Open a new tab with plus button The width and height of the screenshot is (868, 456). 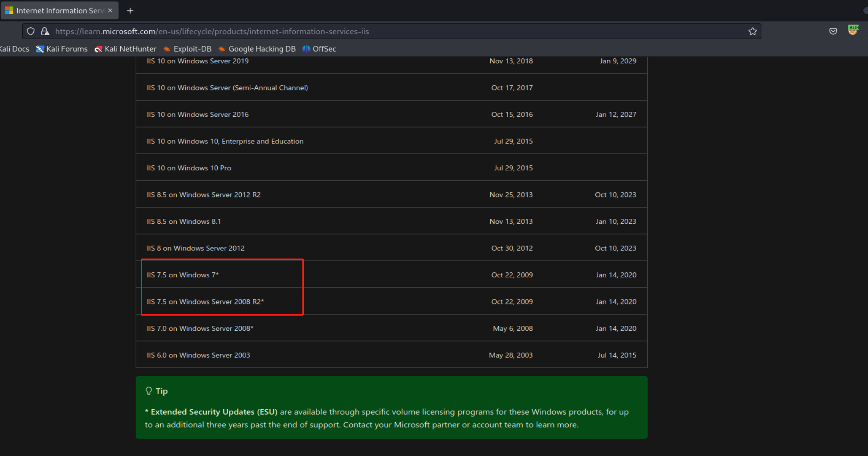(x=130, y=11)
